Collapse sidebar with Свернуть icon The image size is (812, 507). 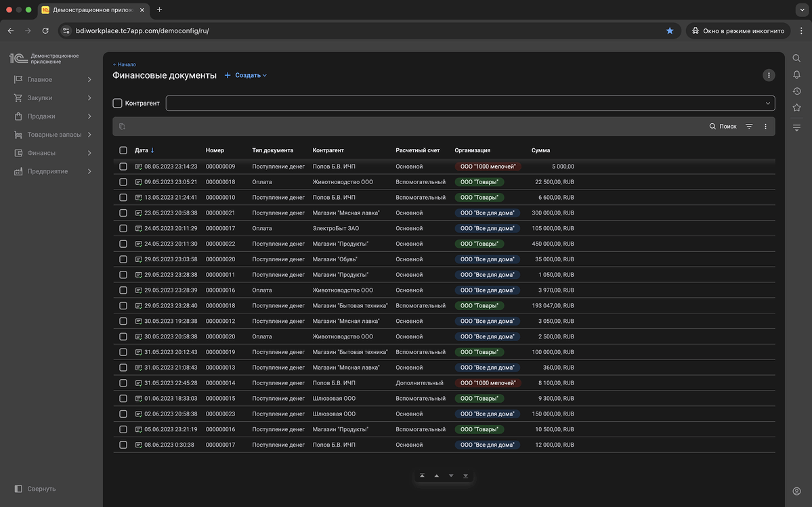(18, 488)
